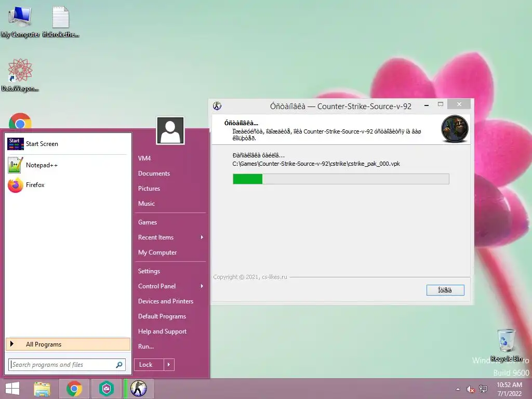Click the cstrike_pak_000.vpk file path text
Viewport: 532px width, 399px height.
click(316, 164)
